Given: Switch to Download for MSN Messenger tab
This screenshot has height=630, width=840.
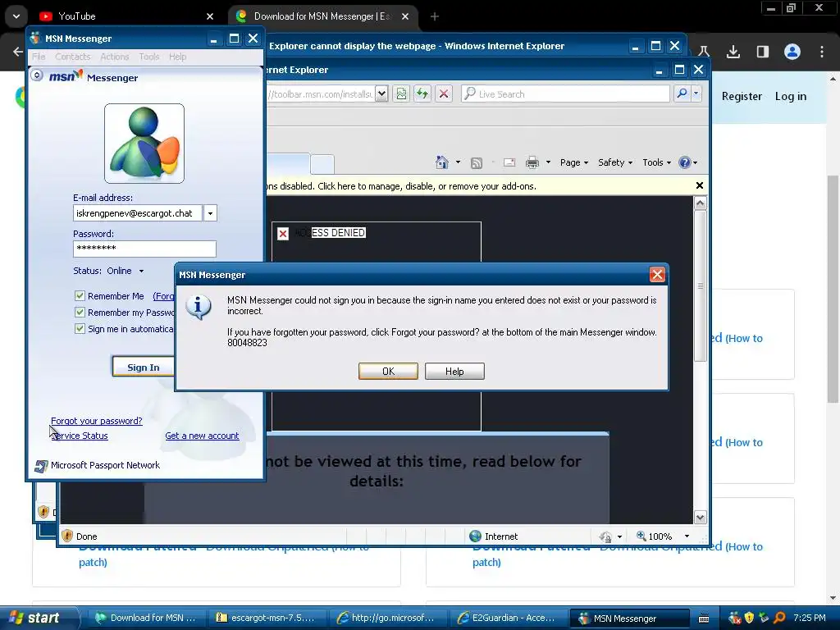Looking at the screenshot, I should click(322, 16).
